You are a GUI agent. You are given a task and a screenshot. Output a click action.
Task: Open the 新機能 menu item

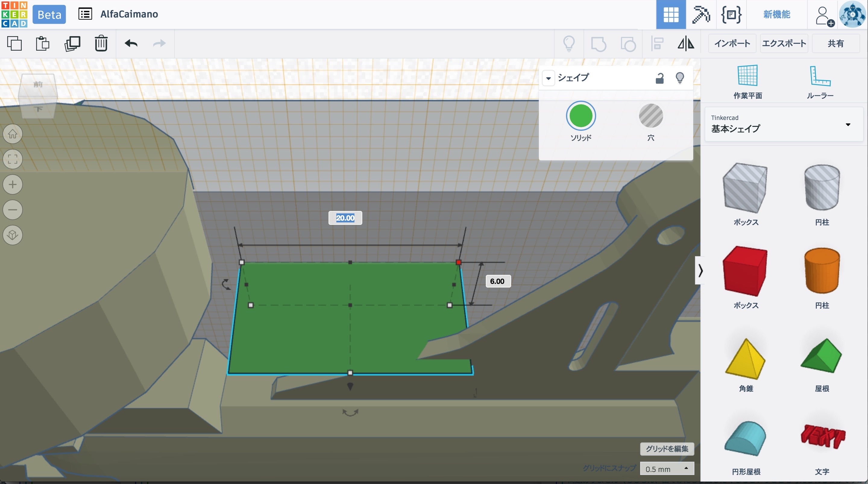coord(776,14)
